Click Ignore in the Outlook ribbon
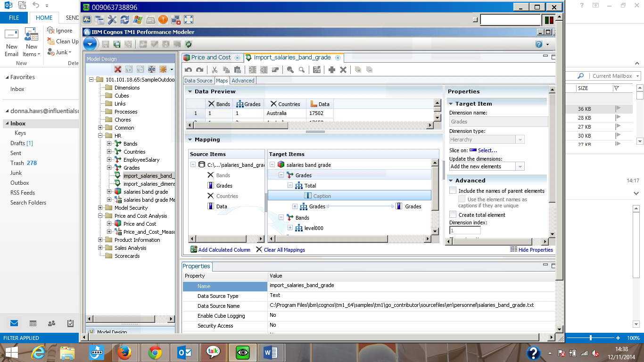Viewport: 644px width, 362px height. point(60,31)
